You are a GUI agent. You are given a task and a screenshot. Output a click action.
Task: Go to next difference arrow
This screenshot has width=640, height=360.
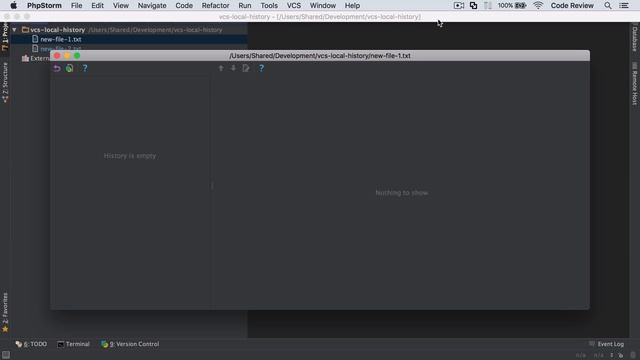click(x=233, y=68)
